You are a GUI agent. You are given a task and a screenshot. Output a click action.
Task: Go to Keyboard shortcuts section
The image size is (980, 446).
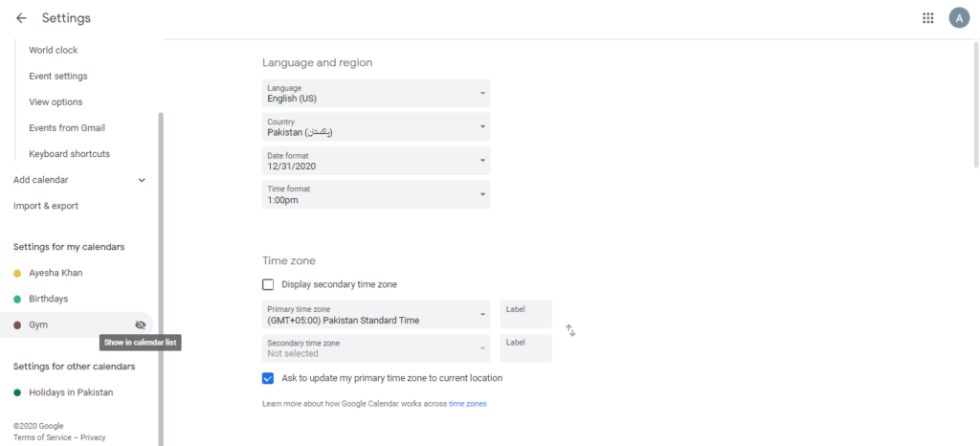(69, 154)
